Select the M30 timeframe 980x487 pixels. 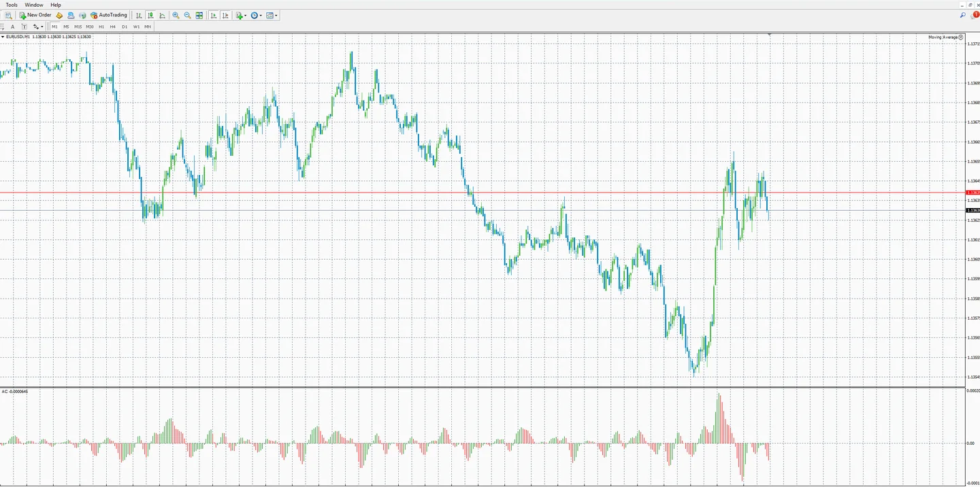click(90, 27)
